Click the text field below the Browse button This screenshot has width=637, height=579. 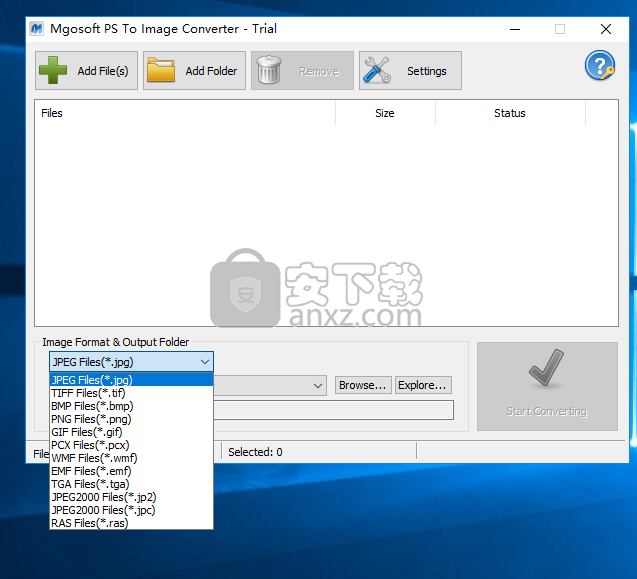pyautogui.click(x=334, y=410)
